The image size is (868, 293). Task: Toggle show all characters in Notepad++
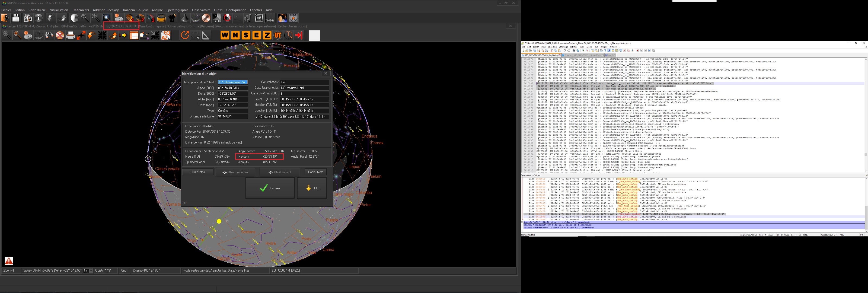tap(605, 50)
